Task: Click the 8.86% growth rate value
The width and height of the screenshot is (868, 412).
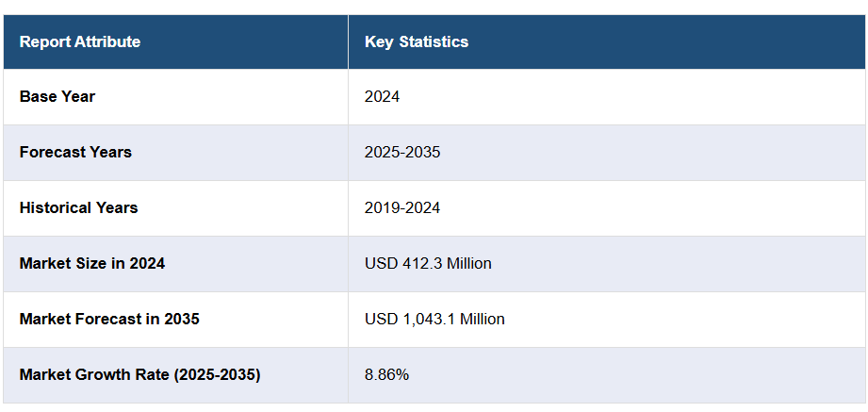Action: point(386,374)
